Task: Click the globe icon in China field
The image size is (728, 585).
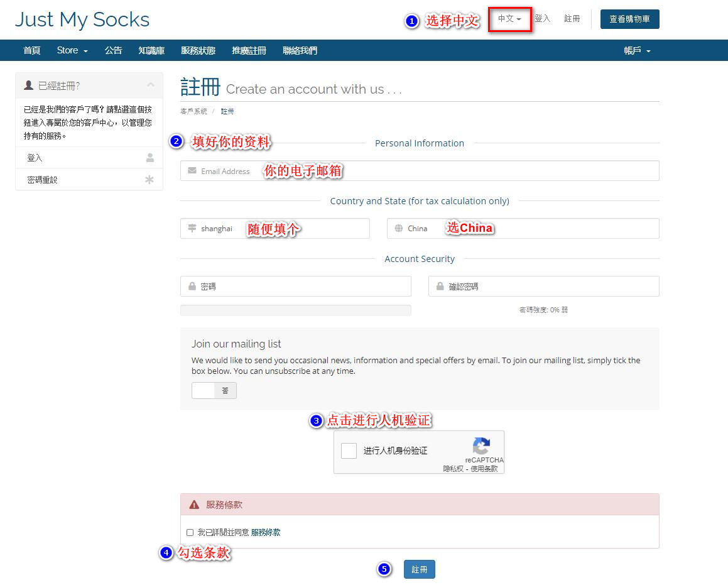Action: coord(398,229)
